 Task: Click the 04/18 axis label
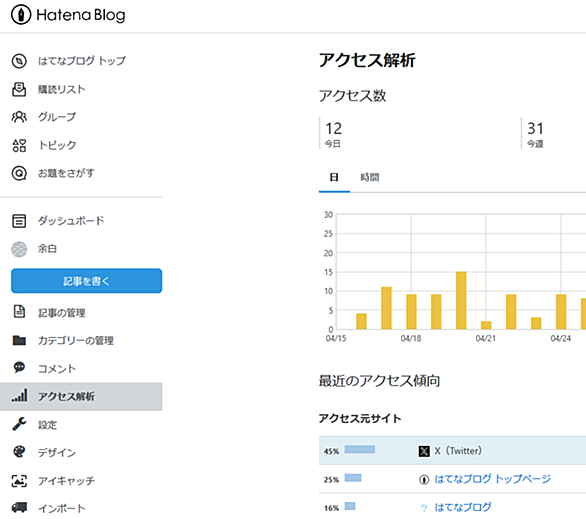[x=411, y=339]
